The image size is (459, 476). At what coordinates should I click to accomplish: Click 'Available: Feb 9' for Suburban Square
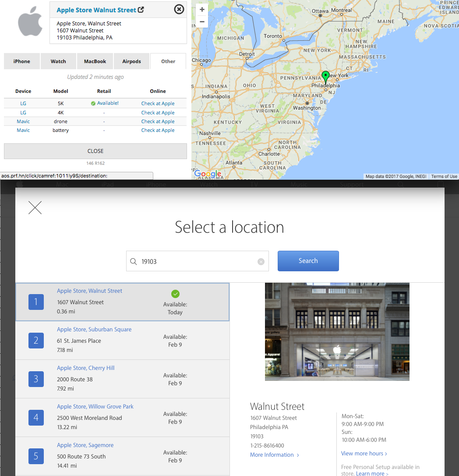(x=175, y=341)
